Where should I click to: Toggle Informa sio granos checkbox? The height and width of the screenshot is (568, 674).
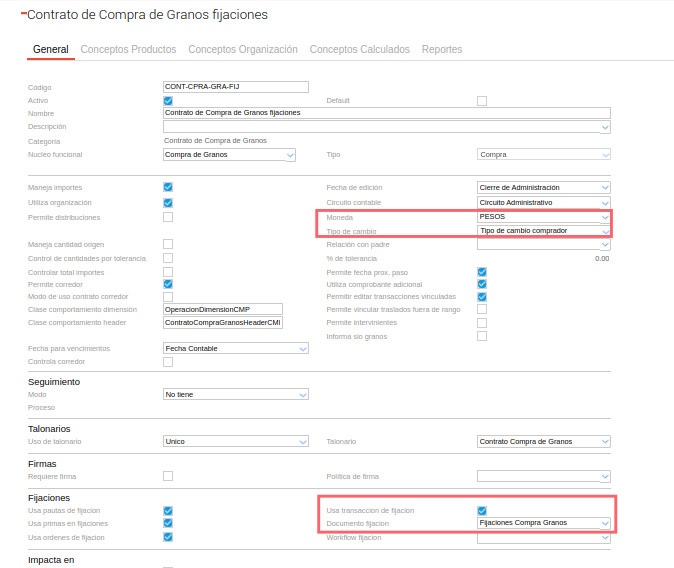click(x=482, y=336)
